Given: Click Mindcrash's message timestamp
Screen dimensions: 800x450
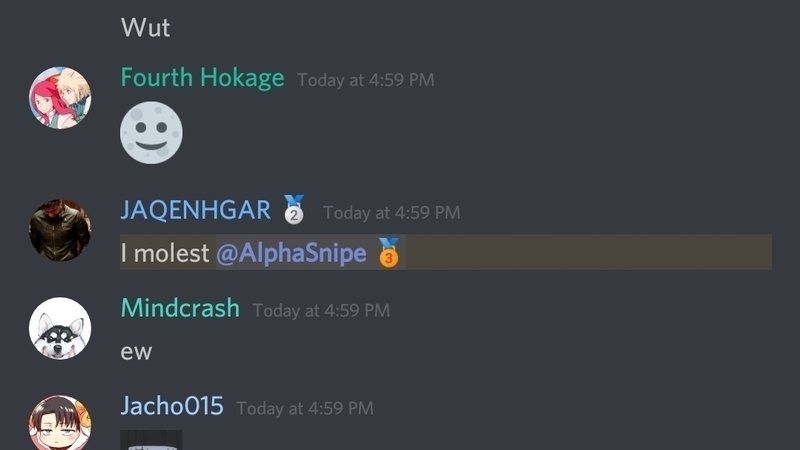Looking at the screenshot, I should click(x=321, y=311).
